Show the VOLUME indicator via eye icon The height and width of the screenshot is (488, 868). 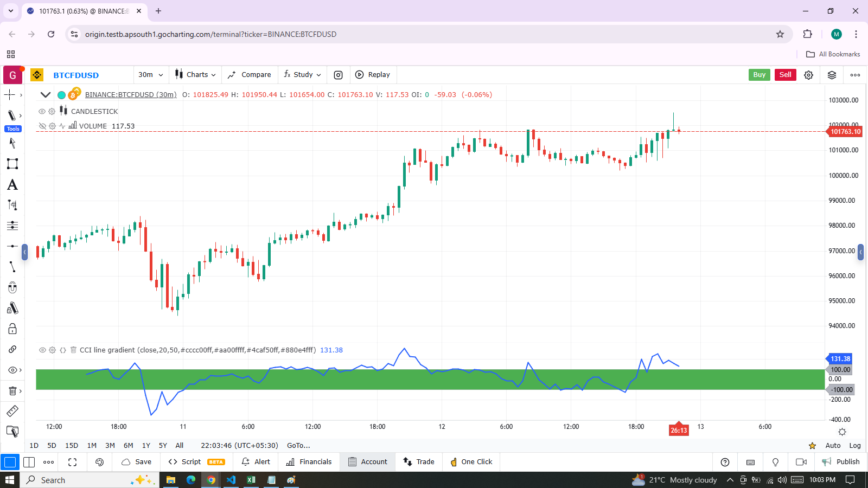click(x=42, y=126)
